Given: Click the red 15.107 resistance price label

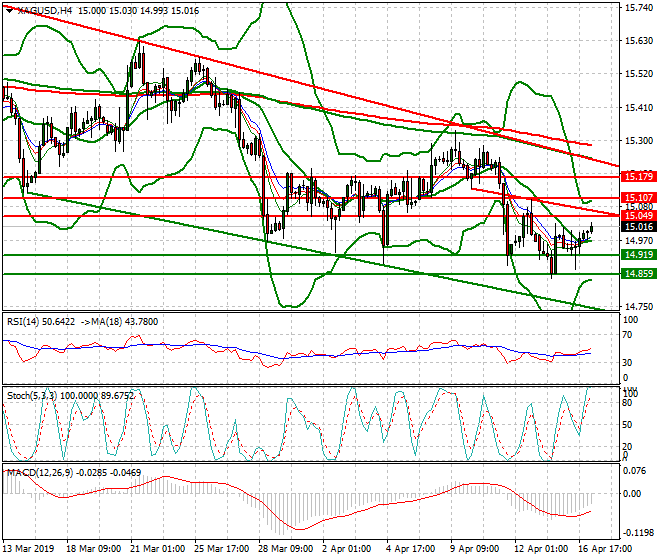Looking at the screenshot, I should pos(639,198).
